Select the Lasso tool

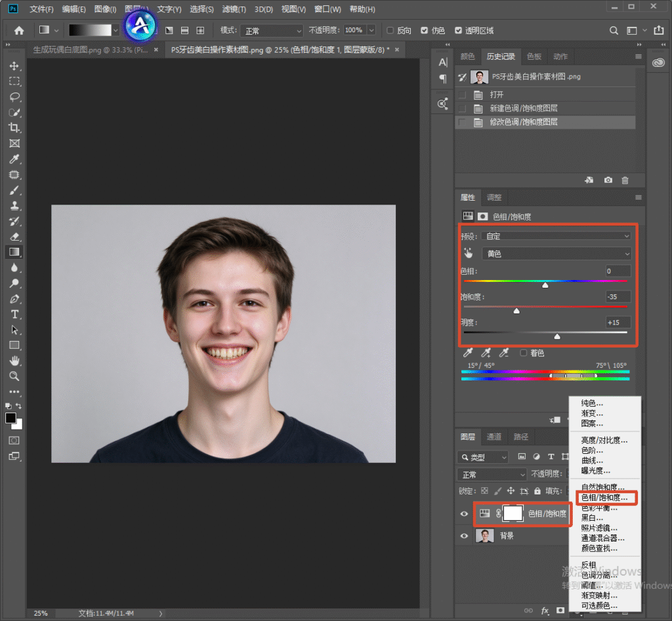point(14,97)
